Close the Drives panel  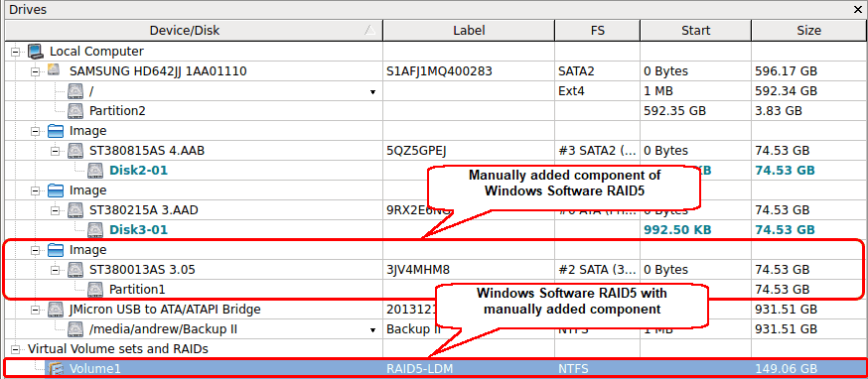click(858, 9)
